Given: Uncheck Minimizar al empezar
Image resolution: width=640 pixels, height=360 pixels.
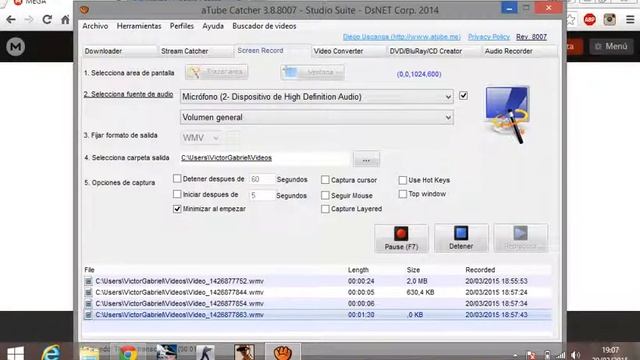Looking at the screenshot, I should pos(177,209).
